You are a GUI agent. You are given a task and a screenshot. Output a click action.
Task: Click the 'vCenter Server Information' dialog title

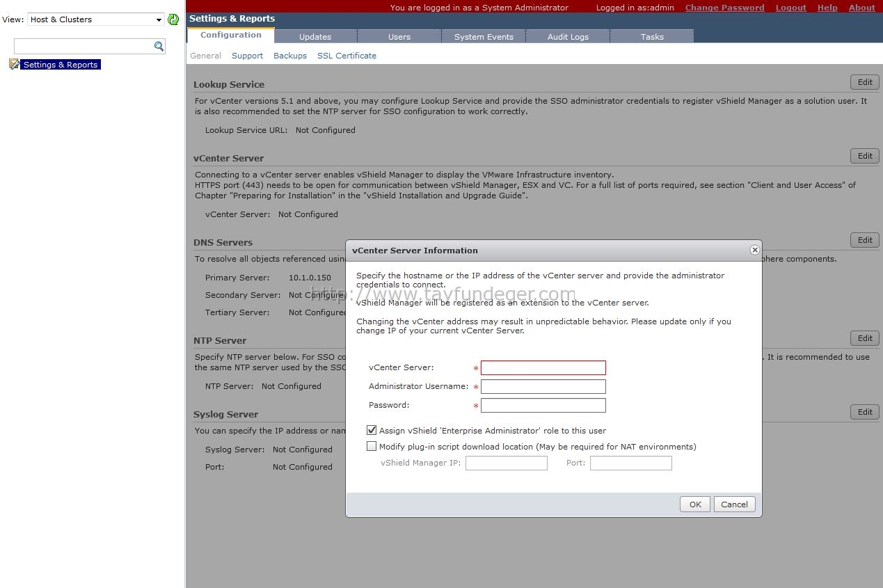point(415,251)
